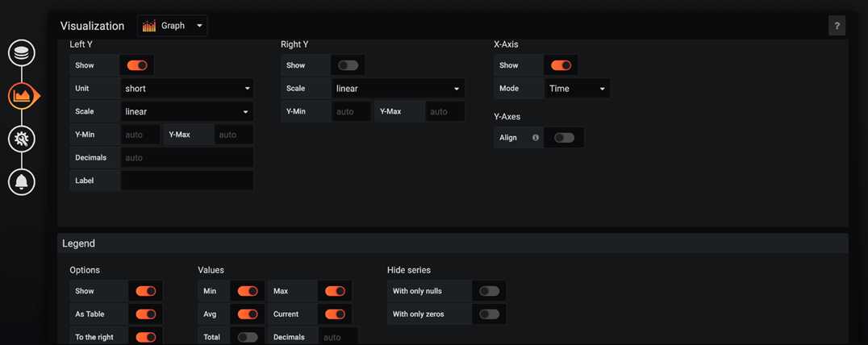
Task: Turn on Y-Axes Align toggle
Action: tap(564, 138)
